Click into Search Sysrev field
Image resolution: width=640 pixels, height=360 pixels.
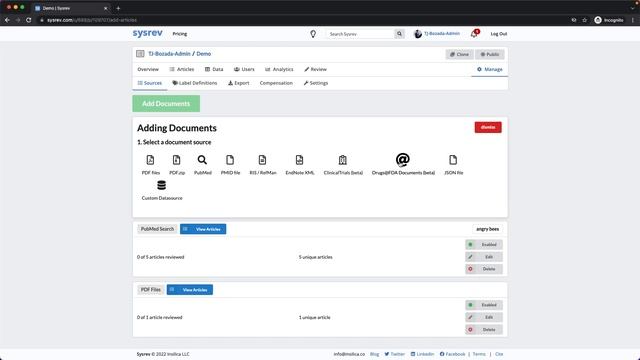[360, 34]
